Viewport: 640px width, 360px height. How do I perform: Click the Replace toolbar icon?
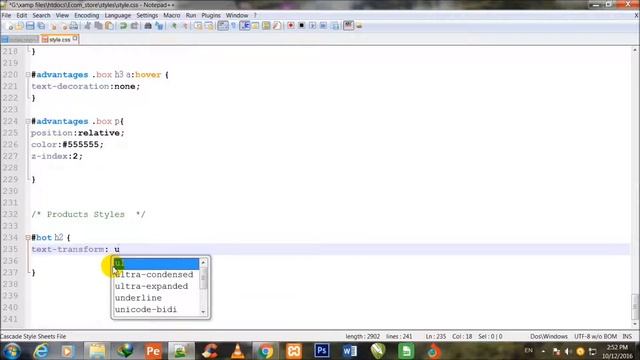click(159, 26)
